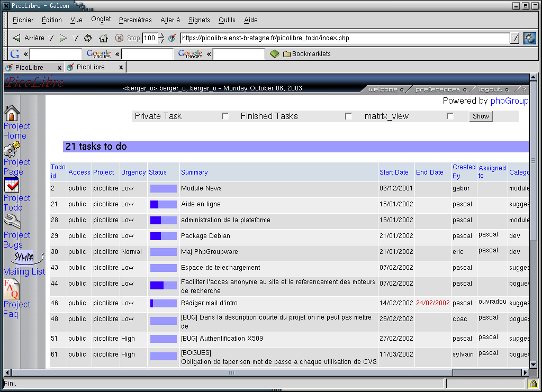This screenshot has height=392, width=542.
Task: Open the Project Faq icon
Action: point(12,289)
